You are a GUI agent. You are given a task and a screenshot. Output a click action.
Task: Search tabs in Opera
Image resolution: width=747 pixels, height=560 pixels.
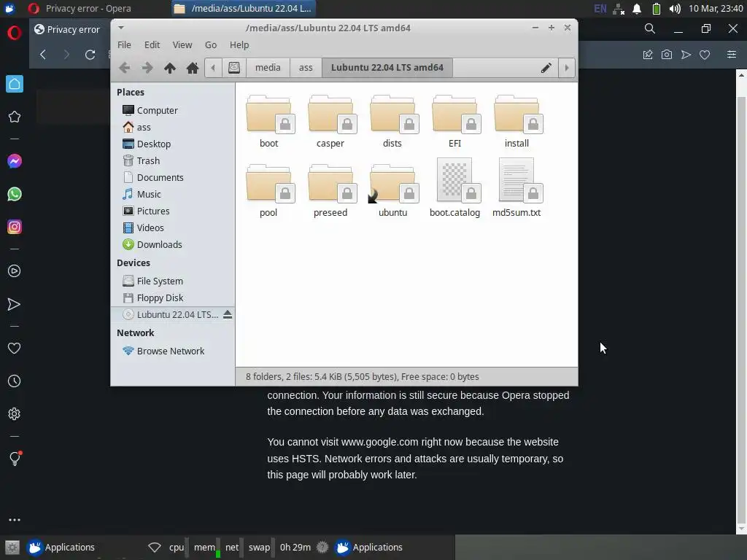pos(650,29)
